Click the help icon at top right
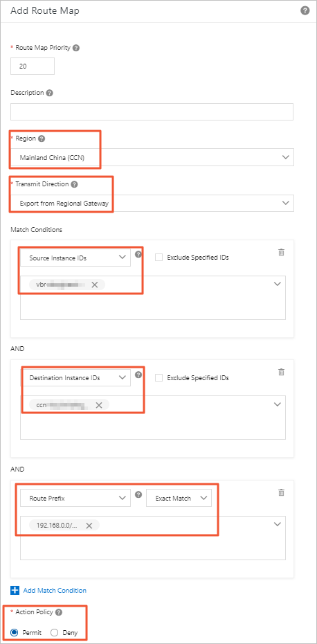The width and height of the screenshot is (317, 644). pyautogui.click(x=305, y=10)
